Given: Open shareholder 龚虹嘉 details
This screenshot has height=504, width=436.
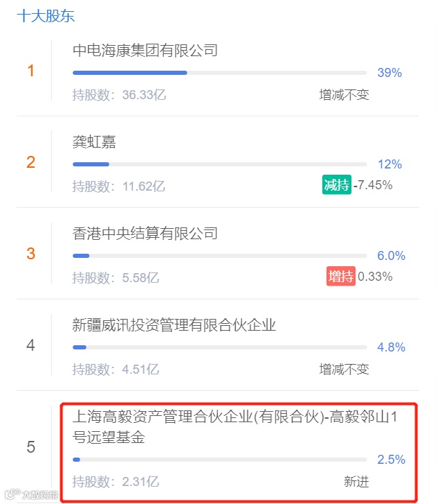Looking at the screenshot, I should coord(94,141).
